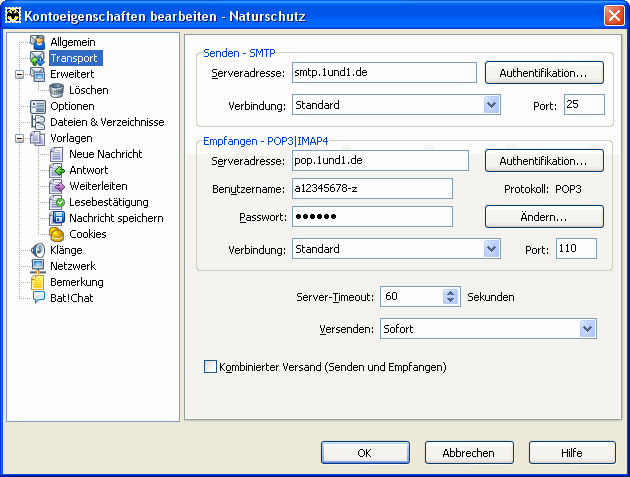Click the Vorlagen documents icon
The height and width of the screenshot is (477, 630).
coord(38,138)
